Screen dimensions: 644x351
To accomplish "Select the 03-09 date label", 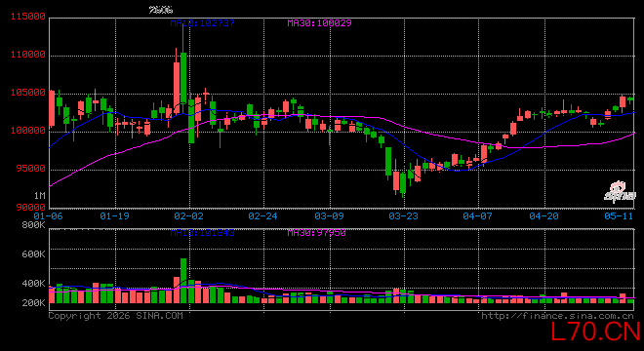I will (x=330, y=216).
